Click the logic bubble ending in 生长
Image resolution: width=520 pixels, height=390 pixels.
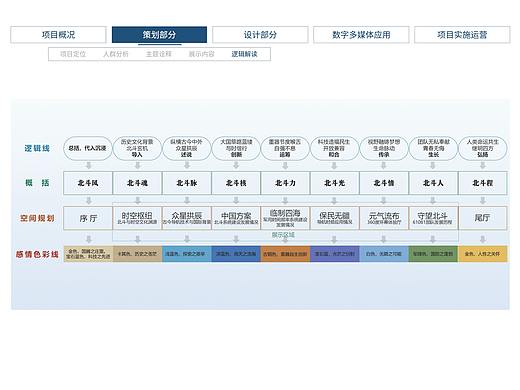(x=433, y=148)
